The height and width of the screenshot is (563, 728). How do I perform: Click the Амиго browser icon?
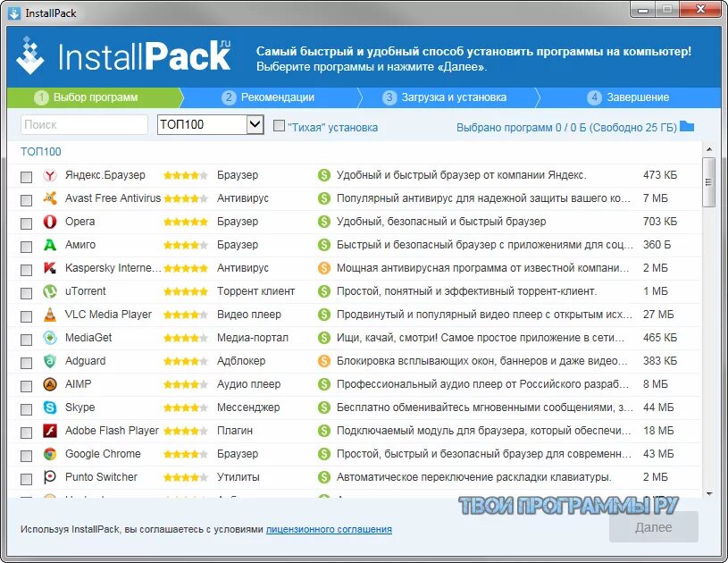(x=50, y=245)
